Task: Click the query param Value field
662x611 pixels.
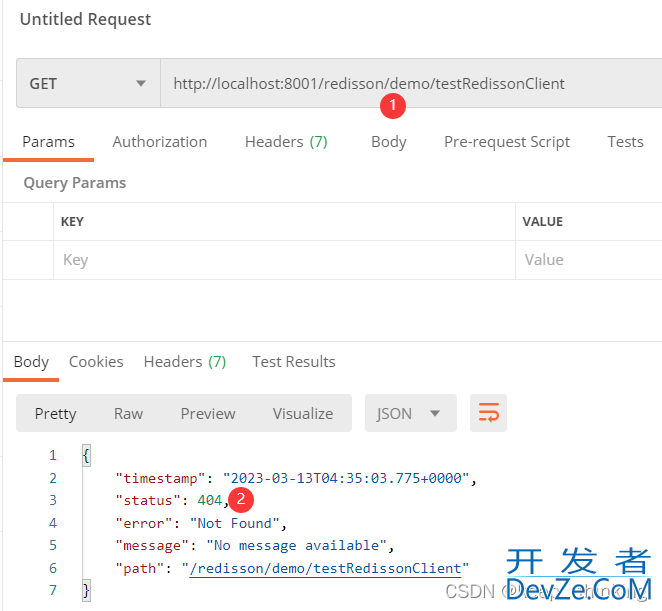Action: coord(589,260)
